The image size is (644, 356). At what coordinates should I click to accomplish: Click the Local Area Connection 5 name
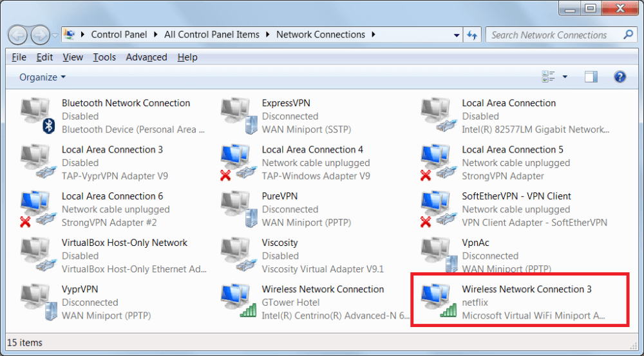(x=513, y=149)
